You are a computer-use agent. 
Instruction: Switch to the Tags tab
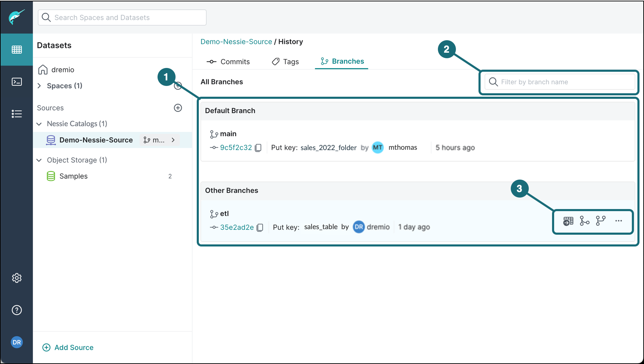(x=285, y=62)
